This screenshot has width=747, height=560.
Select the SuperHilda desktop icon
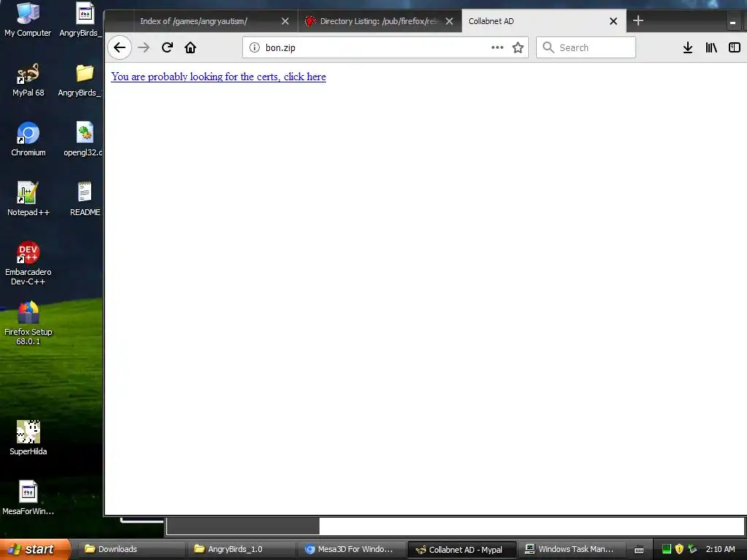pyautogui.click(x=28, y=438)
